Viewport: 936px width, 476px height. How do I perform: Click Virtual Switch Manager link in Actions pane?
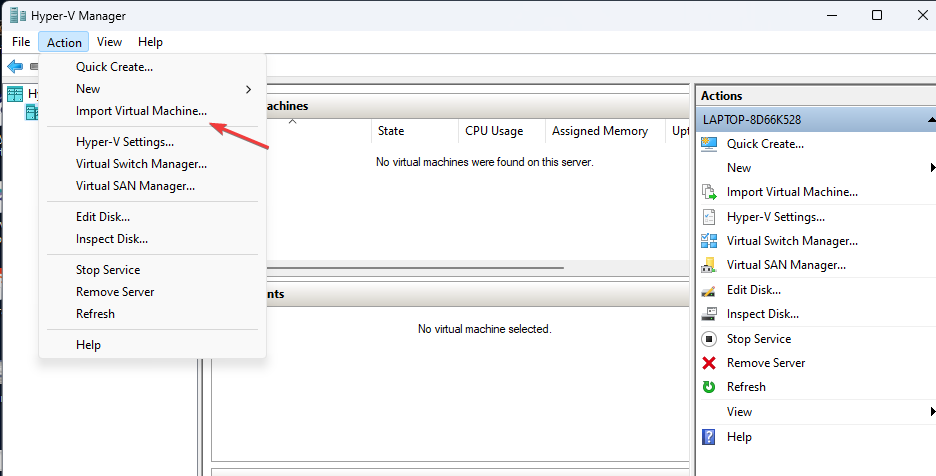(792, 241)
